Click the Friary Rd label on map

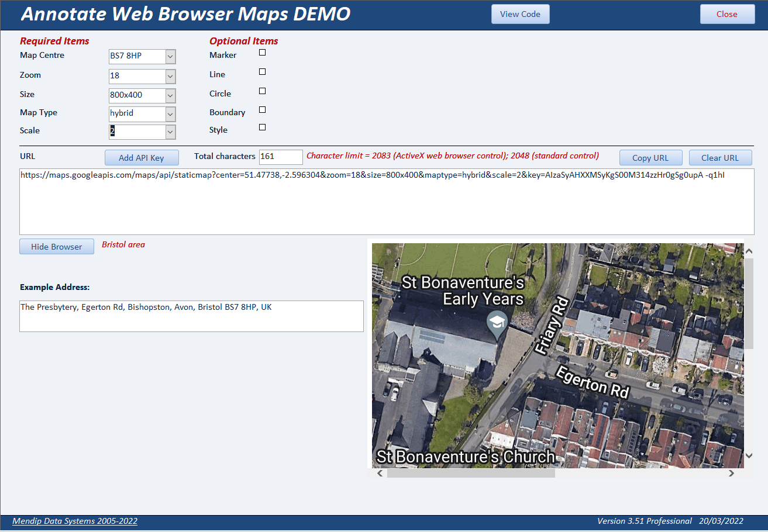[x=552, y=326]
